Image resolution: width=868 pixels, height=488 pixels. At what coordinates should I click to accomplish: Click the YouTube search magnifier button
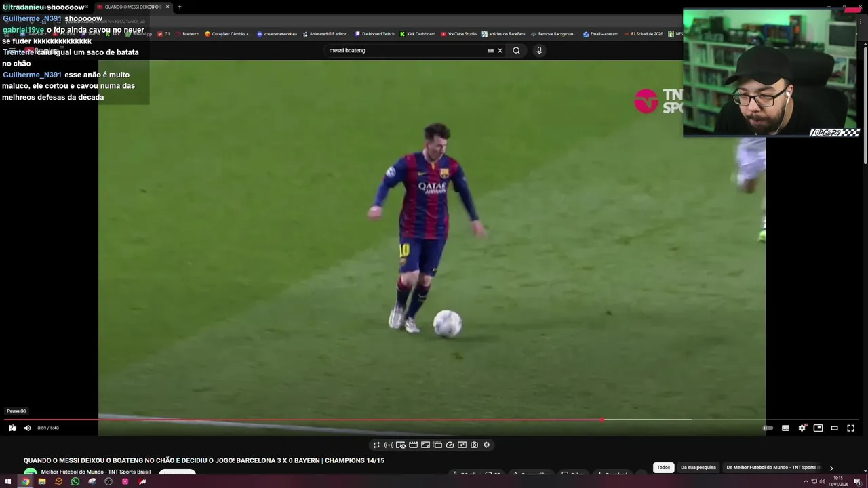[x=516, y=50]
